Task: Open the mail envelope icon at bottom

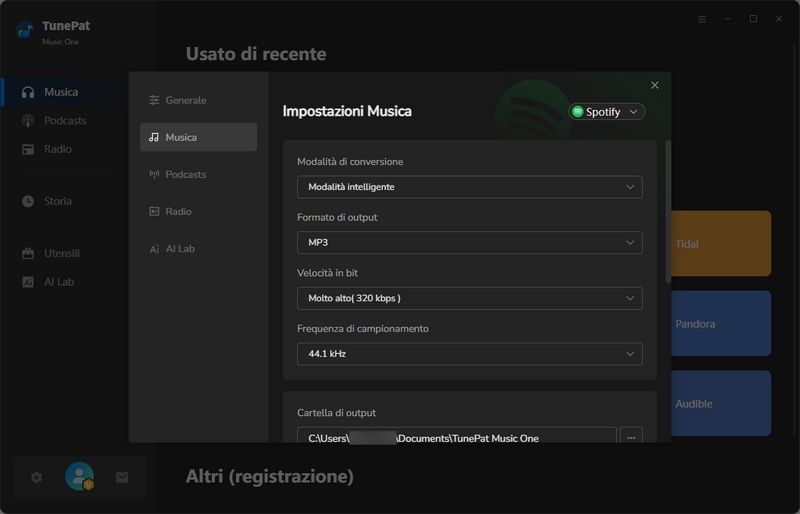Action: (122, 477)
